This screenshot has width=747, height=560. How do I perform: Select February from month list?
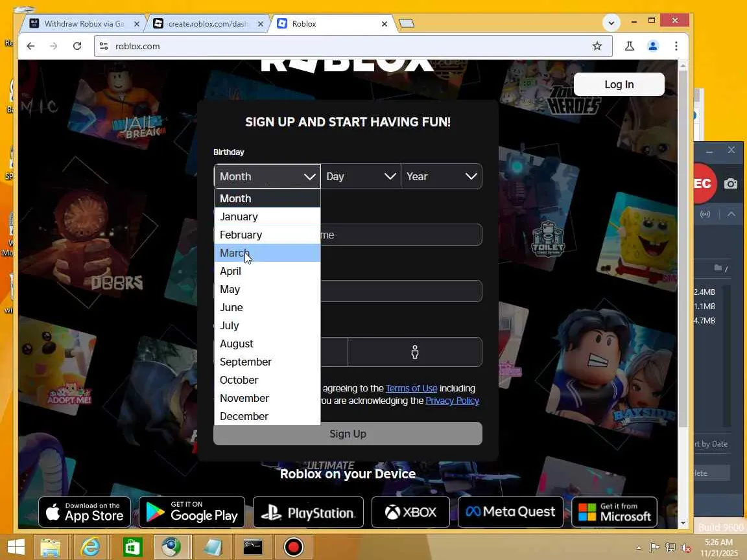coord(267,235)
